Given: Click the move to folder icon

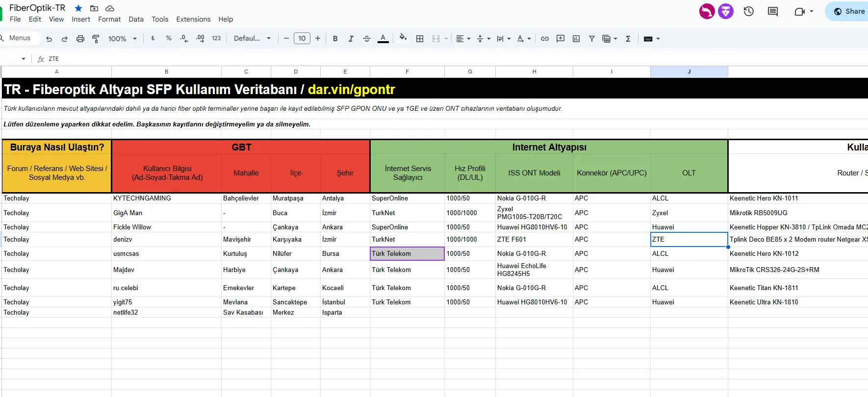Looking at the screenshot, I should pos(94,8).
